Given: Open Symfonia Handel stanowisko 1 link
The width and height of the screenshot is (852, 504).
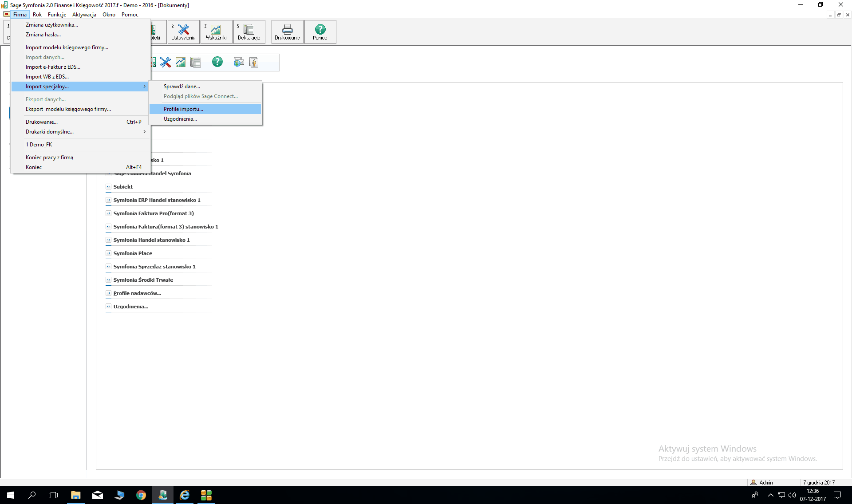Looking at the screenshot, I should pos(151,240).
